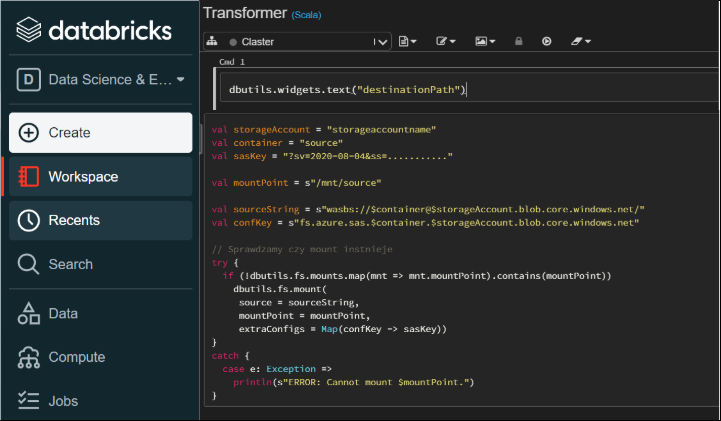
Task: Click the plus icon in Create
Action: pyautogui.click(x=29, y=132)
